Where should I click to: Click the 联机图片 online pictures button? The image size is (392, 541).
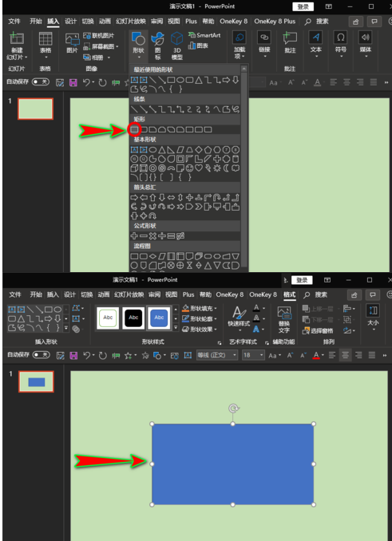point(99,36)
